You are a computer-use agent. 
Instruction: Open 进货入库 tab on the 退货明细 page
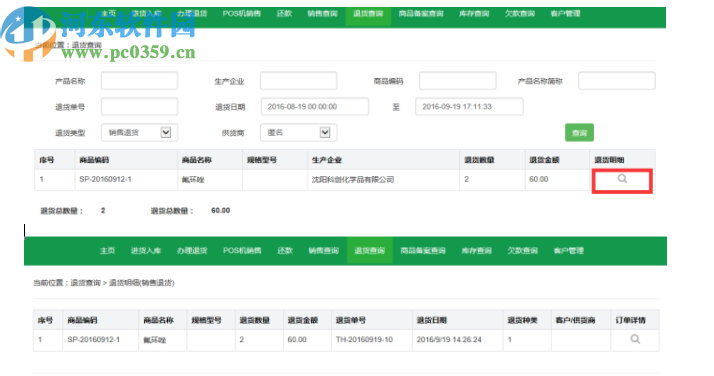146,250
